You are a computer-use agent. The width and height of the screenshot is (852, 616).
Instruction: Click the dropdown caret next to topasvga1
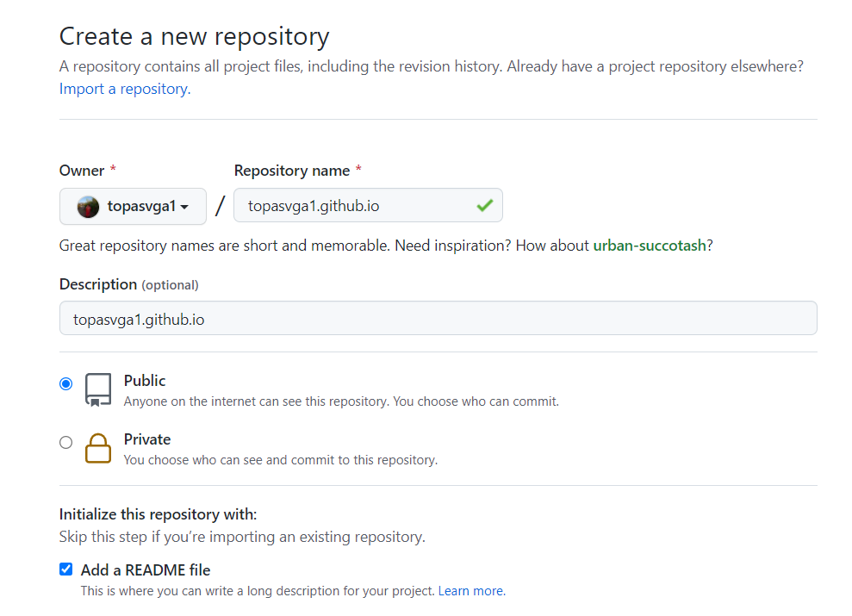184,208
